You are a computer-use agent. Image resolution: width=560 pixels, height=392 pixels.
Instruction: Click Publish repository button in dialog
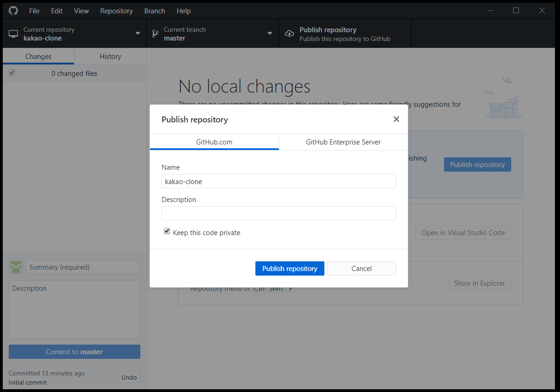290,268
